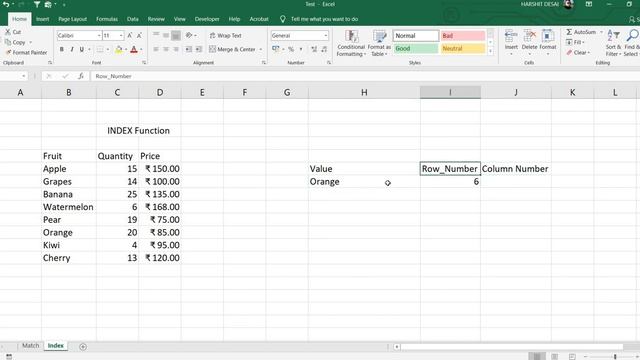This screenshot has width=640, height=360.
Task: Activate the Format Painter tool
Action: pyautogui.click(x=26, y=53)
